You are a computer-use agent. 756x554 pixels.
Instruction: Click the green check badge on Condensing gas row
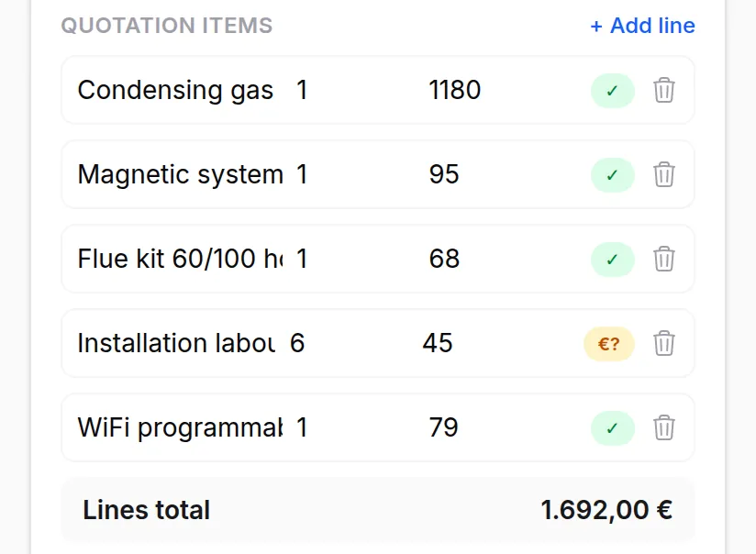coord(612,90)
